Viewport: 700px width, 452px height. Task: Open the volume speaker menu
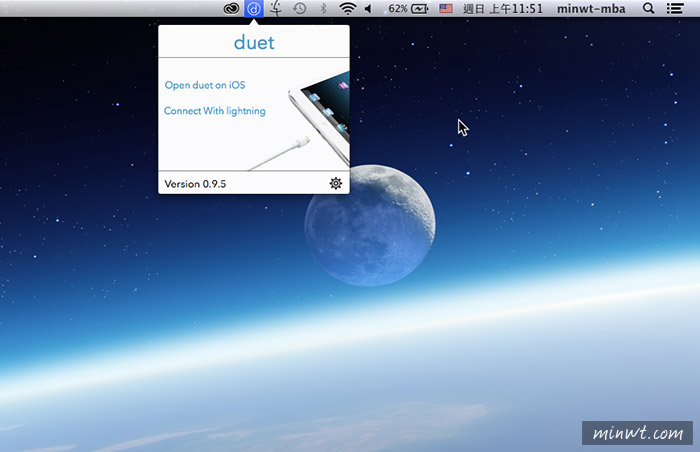click(368, 8)
